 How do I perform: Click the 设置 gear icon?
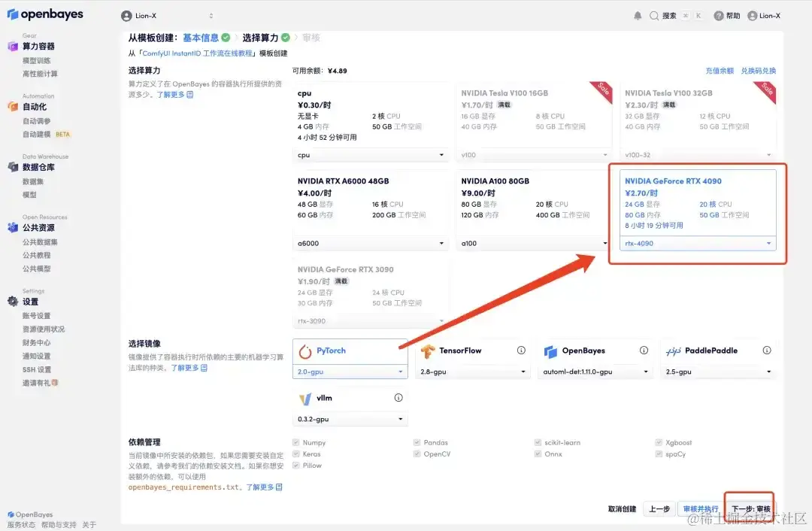pyautogui.click(x=13, y=301)
